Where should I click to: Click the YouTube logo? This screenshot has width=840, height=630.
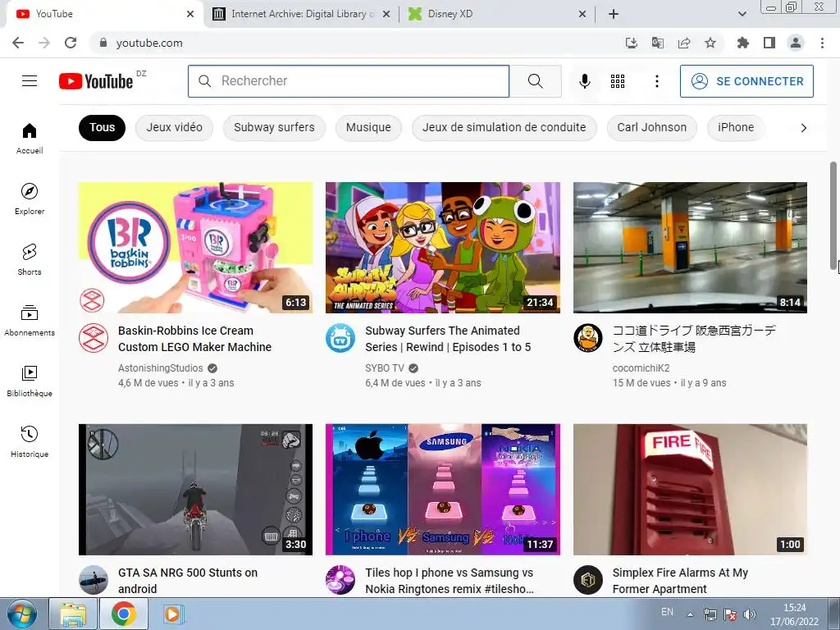(x=96, y=81)
